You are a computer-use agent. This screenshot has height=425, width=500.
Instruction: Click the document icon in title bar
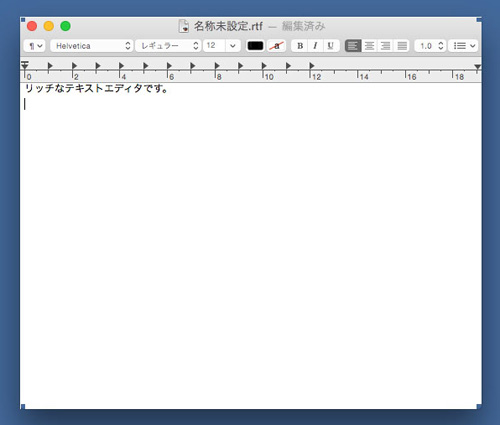pyautogui.click(x=184, y=26)
